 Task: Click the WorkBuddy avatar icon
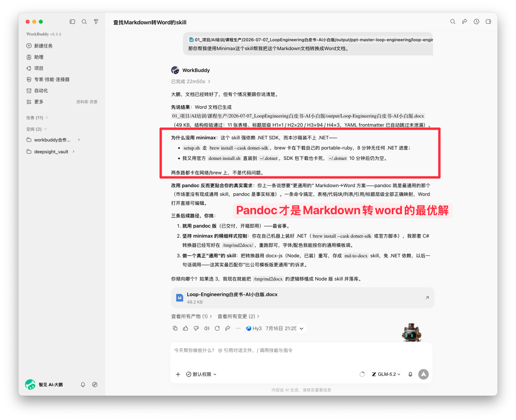pyautogui.click(x=175, y=70)
